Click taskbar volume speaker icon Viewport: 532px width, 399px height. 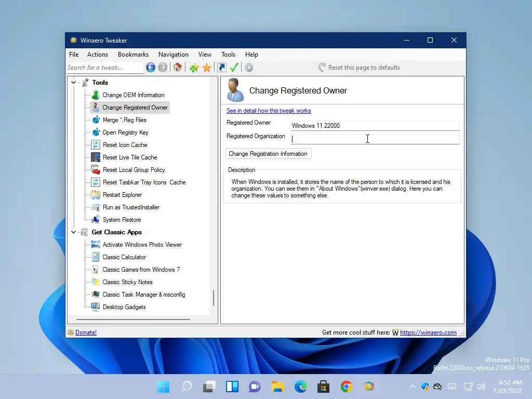[x=481, y=387]
